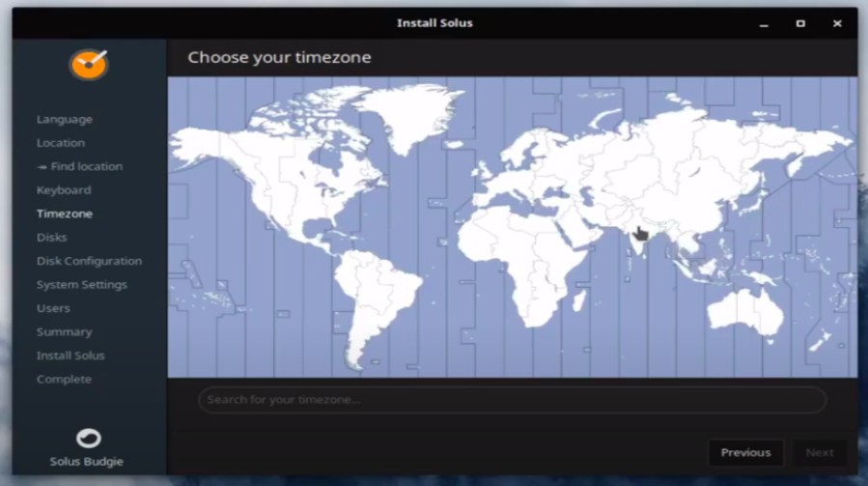Open the Summary step

[65, 332]
